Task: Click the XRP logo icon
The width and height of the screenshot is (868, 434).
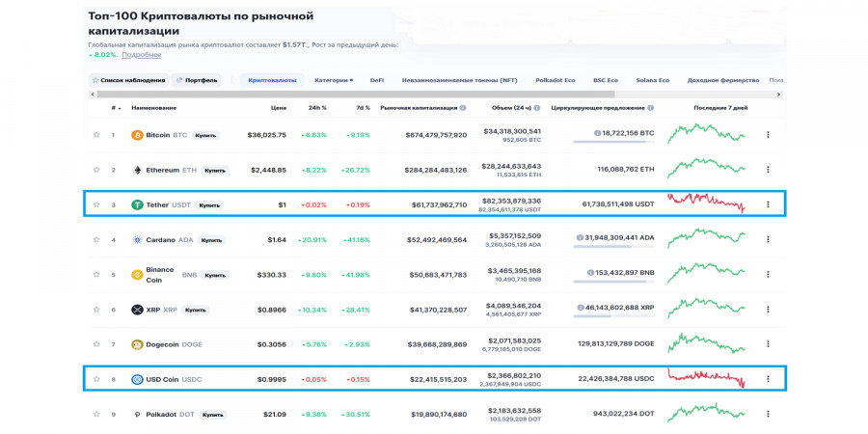Action: (137, 310)
